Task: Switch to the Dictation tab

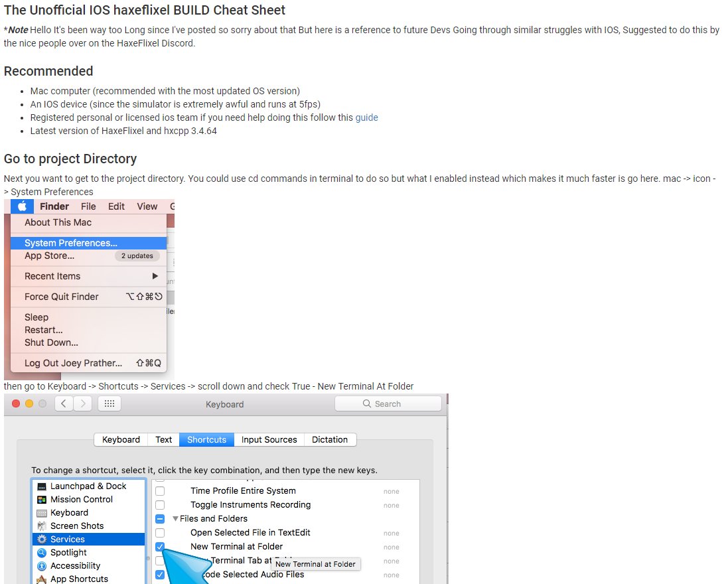Action: (330, 439)
